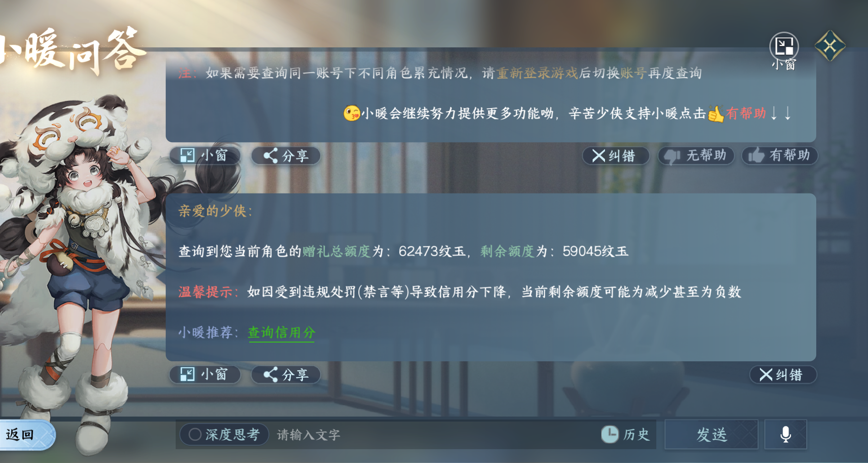This screenshot has height=463, width=868.
Task: Click 纠错 under the gift quota reply
Action: pyautogui.click(x=783, y=375)
